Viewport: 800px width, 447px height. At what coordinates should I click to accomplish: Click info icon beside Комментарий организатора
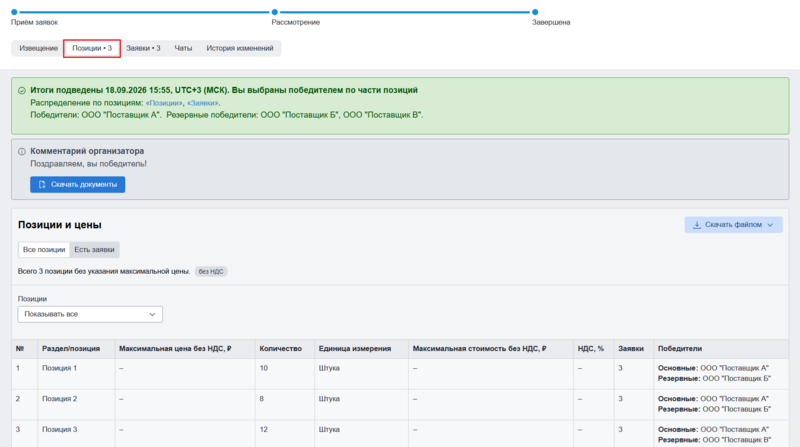(x=22, y=152)
